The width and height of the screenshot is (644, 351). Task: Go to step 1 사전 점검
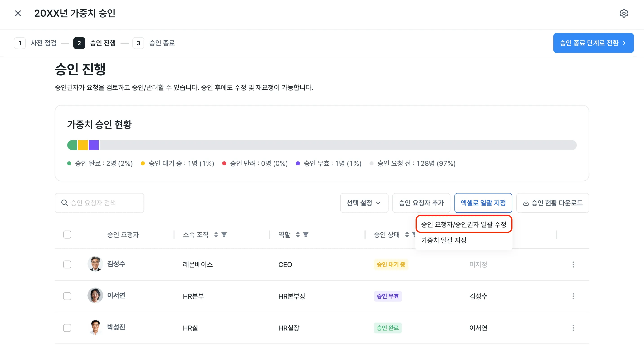[35, 43]
